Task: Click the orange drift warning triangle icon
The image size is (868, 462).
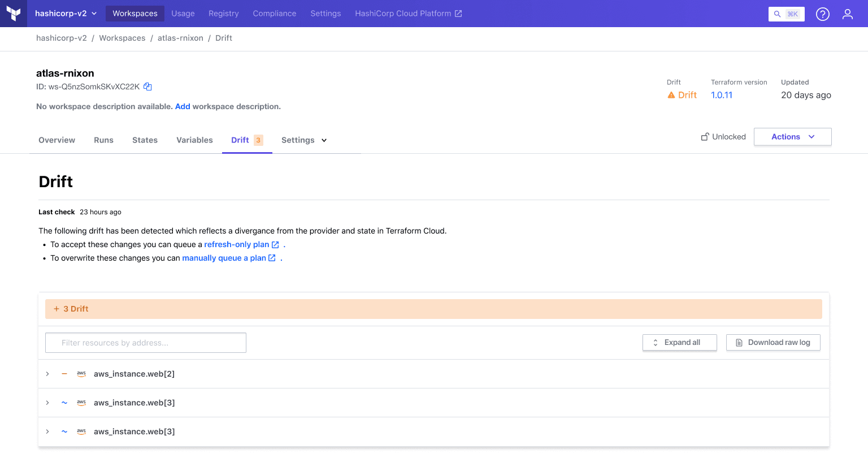Action: tap(671, 95)
